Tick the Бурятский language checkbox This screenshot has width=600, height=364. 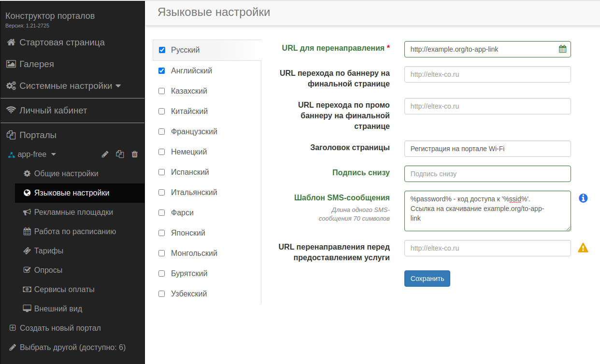[x=162, y=274]
